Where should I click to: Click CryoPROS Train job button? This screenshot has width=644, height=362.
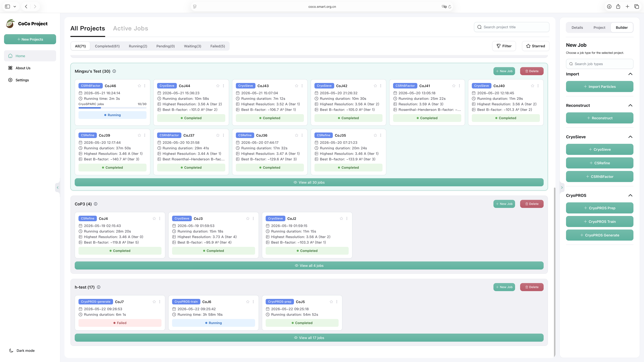coord(599,222)
